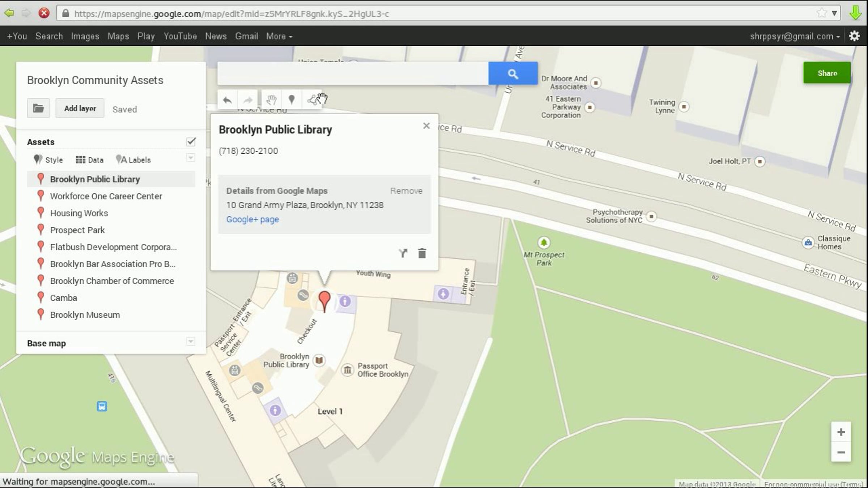Delete Brooklyn Public Library with trash icon
Viewport: 868px width, 488px height.
coord(422,253)
